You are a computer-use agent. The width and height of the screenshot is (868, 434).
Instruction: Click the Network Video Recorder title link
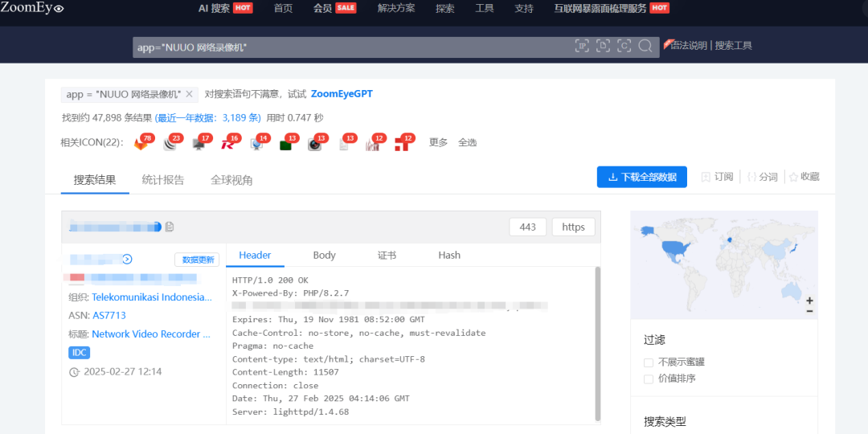[x=151, y=334]
